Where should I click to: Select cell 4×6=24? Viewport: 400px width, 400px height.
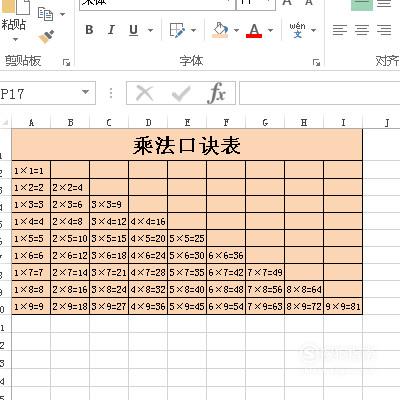coord(148,256)
